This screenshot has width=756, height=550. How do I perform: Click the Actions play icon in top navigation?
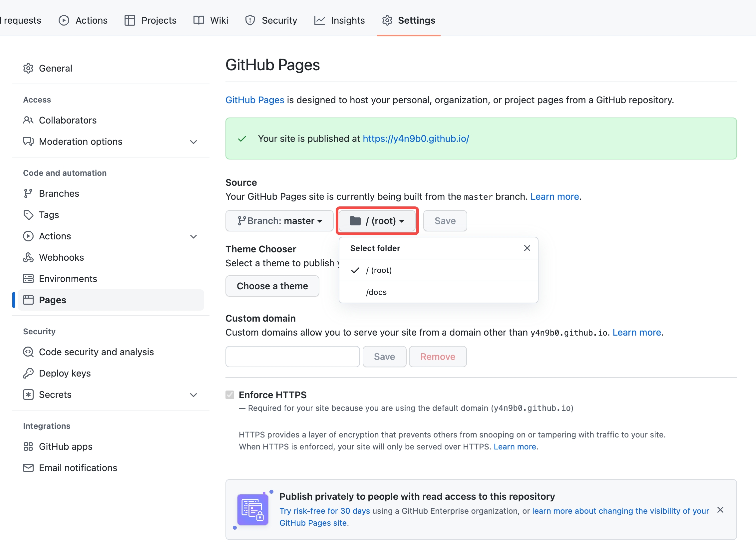(x=64, y=21)
